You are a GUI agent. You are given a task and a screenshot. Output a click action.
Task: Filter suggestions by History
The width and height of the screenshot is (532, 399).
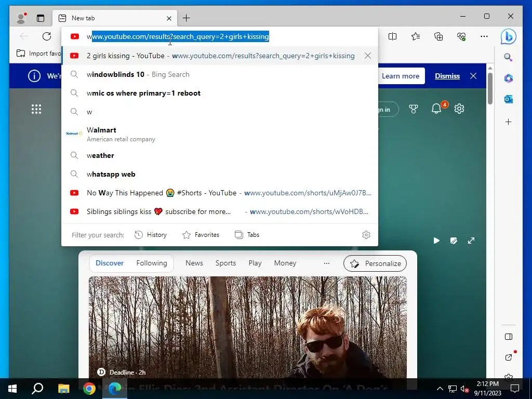(151, 235)
